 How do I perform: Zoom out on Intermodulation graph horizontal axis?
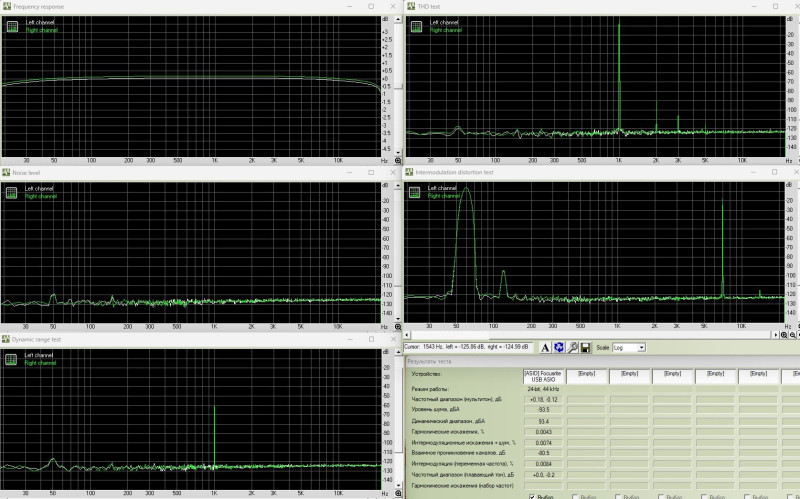[x=792, y=335]
